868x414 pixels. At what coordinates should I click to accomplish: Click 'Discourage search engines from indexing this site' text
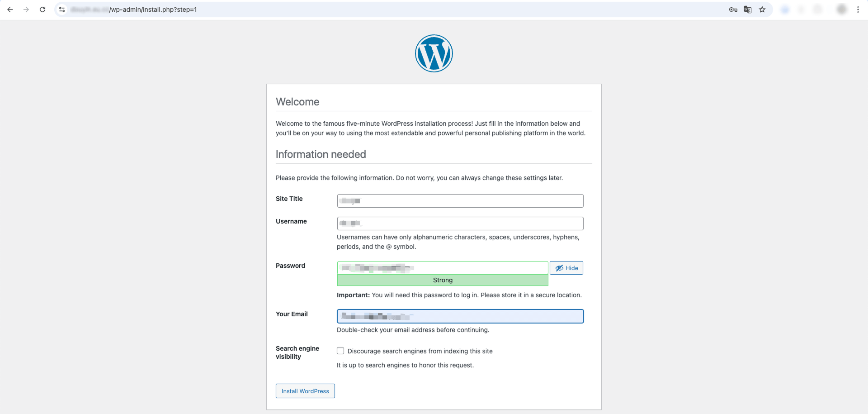(x=420, y=351)
